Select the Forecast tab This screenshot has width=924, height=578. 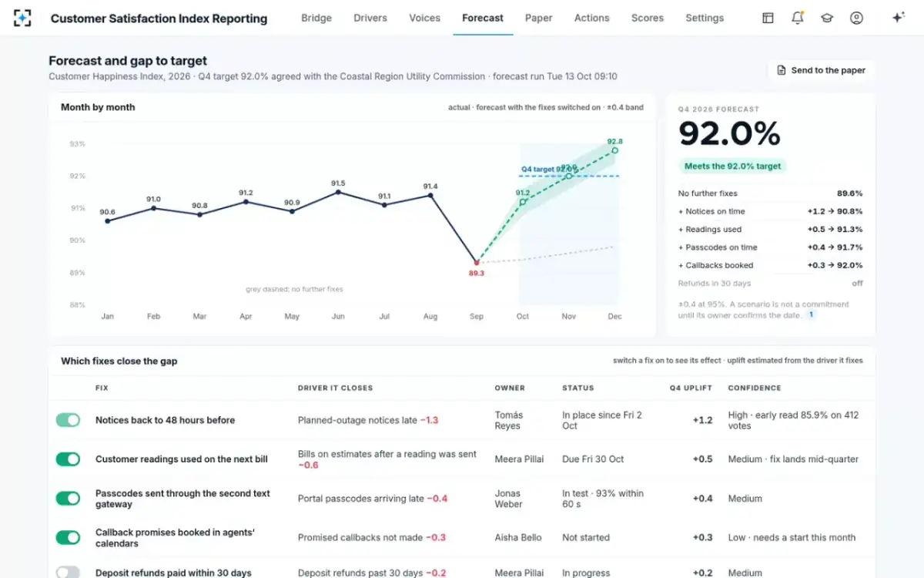point(483,18)
